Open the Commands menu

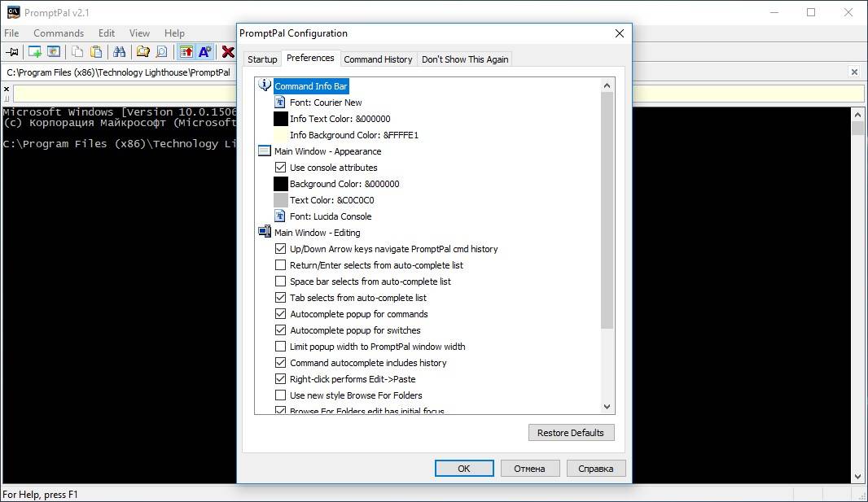pyautogui.click(x=59, y=33)
